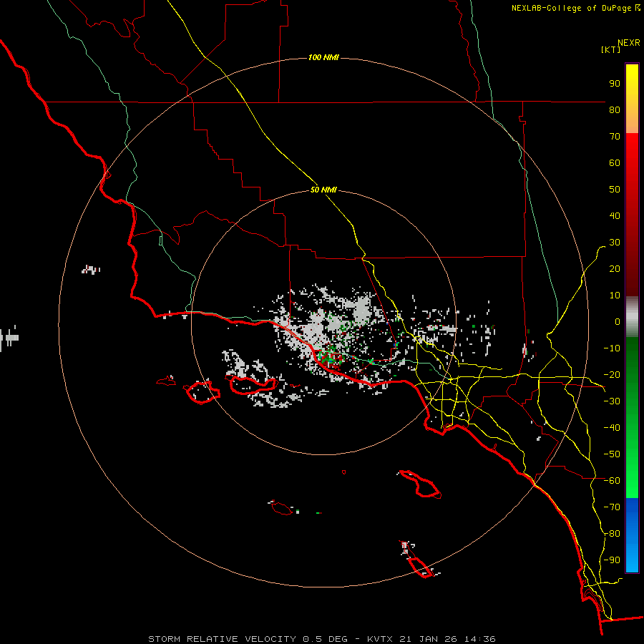
Task: Click the -60 value on the color scale
Action: [612, 481]
